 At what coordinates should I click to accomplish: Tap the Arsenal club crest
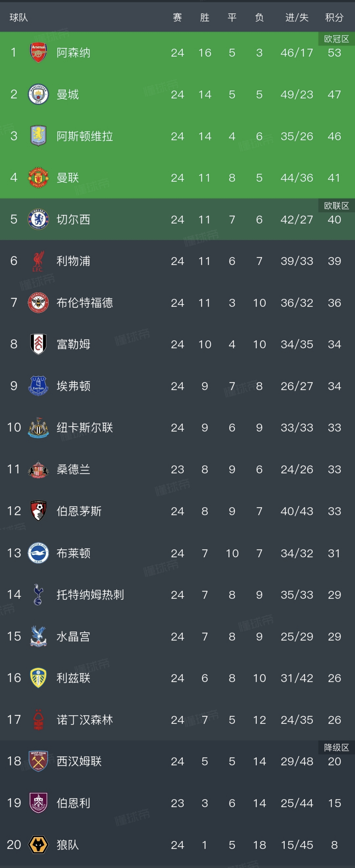38,53
